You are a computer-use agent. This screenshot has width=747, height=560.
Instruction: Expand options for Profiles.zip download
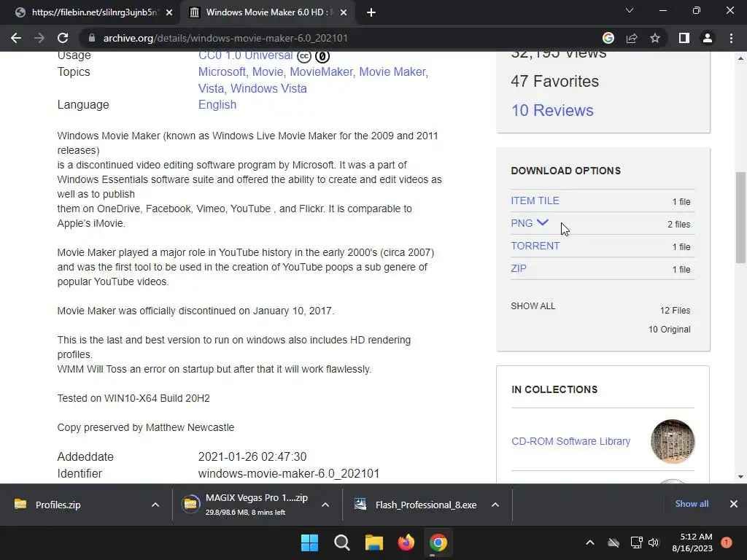click(155, 505)
